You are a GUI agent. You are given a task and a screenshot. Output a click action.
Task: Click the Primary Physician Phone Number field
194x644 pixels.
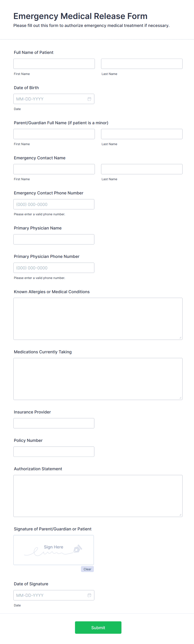point(54,268)
